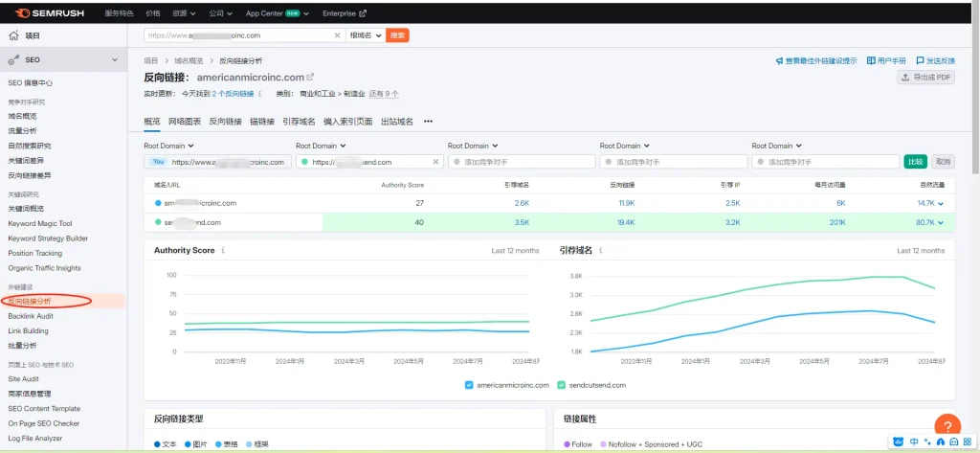
Task: Open the App Center dropdown menu
Action: (278, 13)
